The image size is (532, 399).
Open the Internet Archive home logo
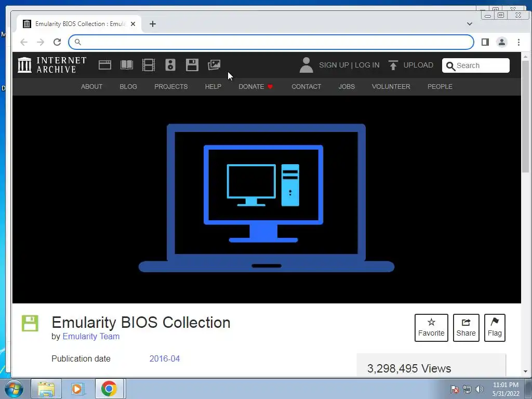coord(52,65)
